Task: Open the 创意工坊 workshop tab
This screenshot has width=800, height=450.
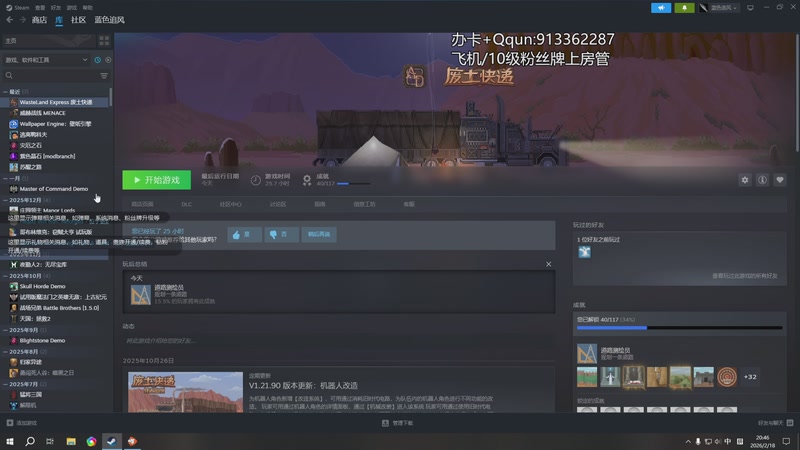Action: tap(364, 204)
